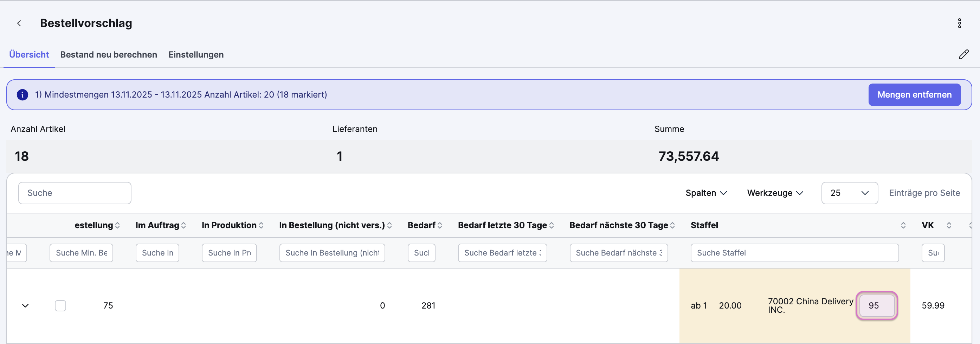Click the info icon in the Mindestmengen banner
This screenshot has width=980, height=344.
(x=22, y=95)
